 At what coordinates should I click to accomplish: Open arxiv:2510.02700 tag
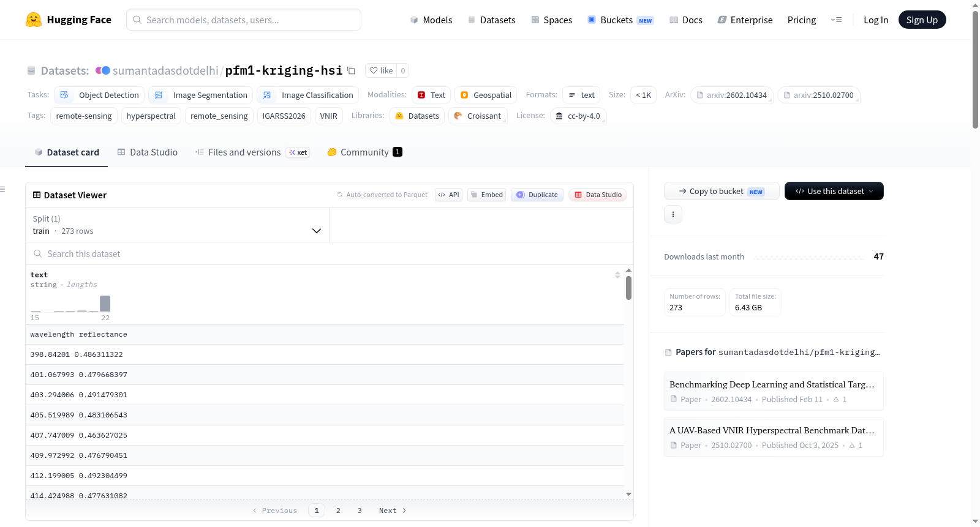click(x=818, y=95)
